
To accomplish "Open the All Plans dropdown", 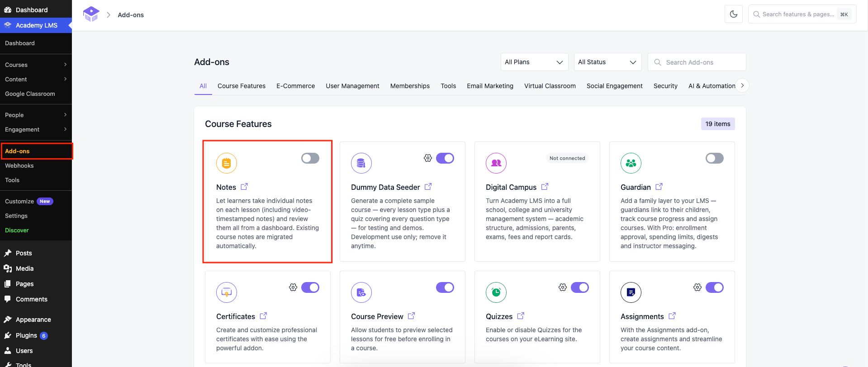I will coord(534,62).
